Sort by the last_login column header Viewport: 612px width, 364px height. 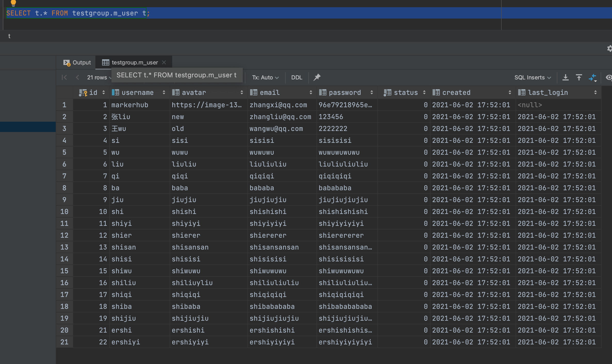pos(558,93)
